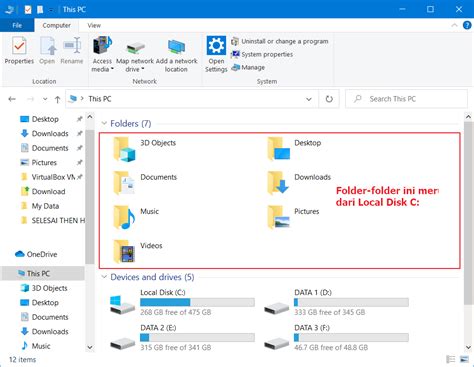Click navigation pane scroll down arrow

pos(90,347)
